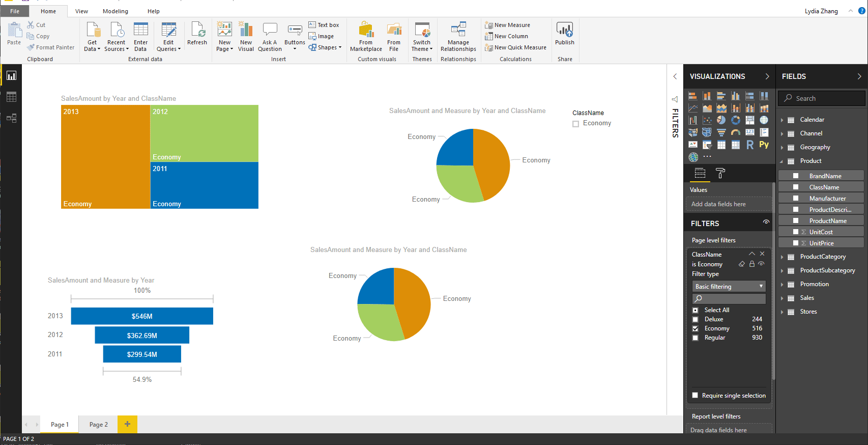Add a new report page with plus button
The height and width of the screenshot is (445, 868).
click(127, 424)
